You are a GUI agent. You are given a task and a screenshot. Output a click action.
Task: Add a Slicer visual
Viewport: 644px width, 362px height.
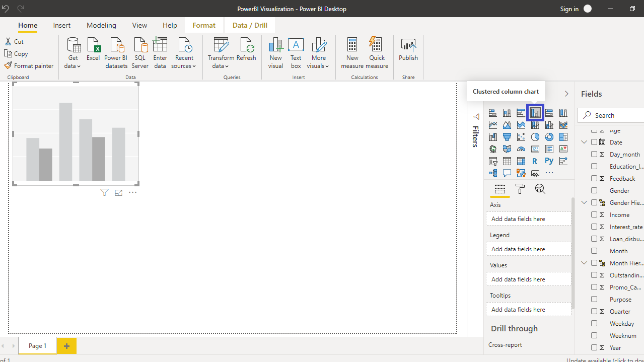[x=493, y=161]
